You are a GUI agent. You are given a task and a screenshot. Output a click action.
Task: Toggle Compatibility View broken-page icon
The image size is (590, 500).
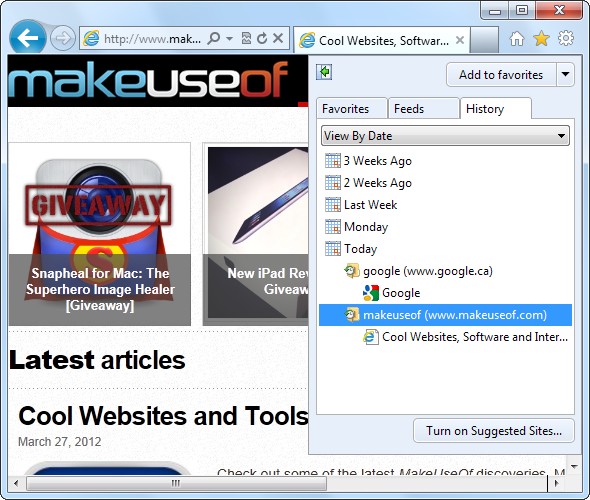pyautogui.click(x=246, y=38)
